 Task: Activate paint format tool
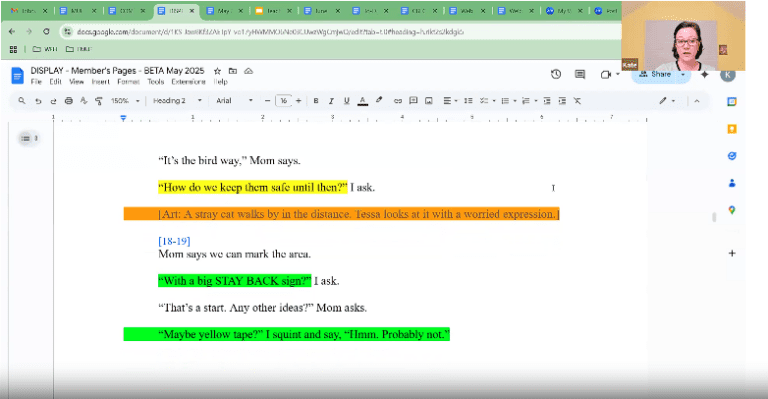click(x=99, y=101)
